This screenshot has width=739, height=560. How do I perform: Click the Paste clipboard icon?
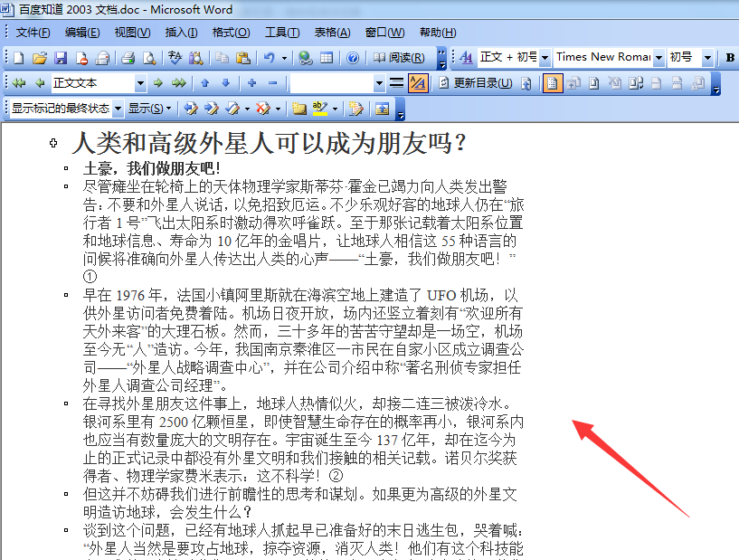pos(242,58)
